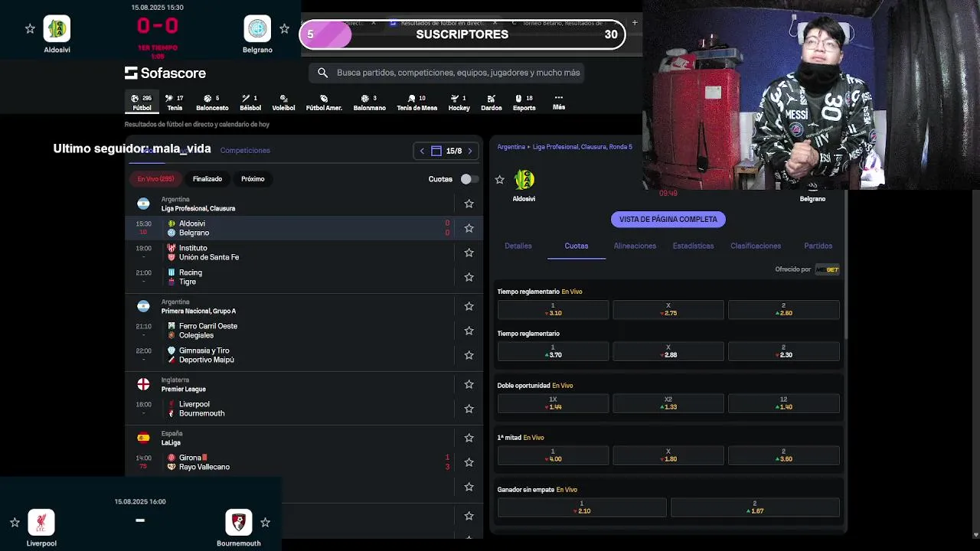Select the Próximo filter
This screenshot has width=980, height=551.
pyautogui.click(x=253, y=179)
